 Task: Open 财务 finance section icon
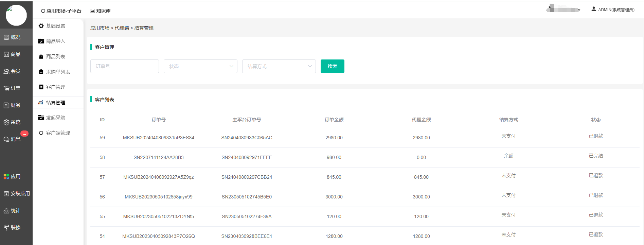pyautogui.click(x=6, y=105)
